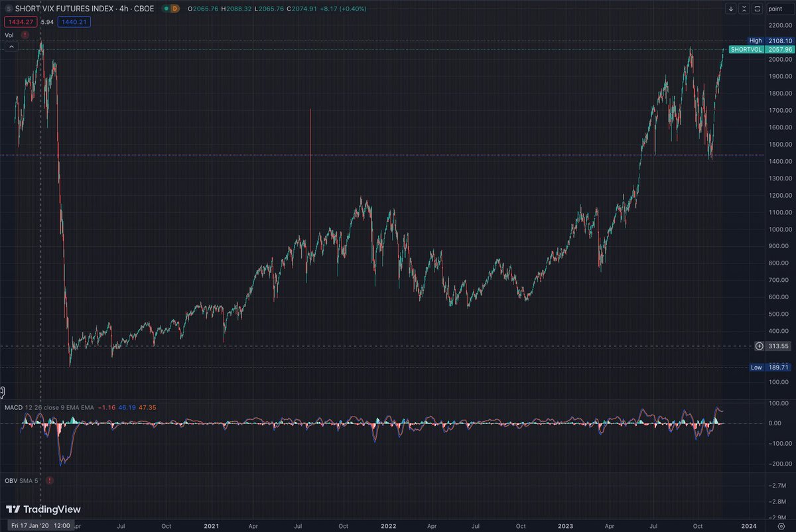
Task: Click the collapse pane arrows icon
Action: point(744,9)
